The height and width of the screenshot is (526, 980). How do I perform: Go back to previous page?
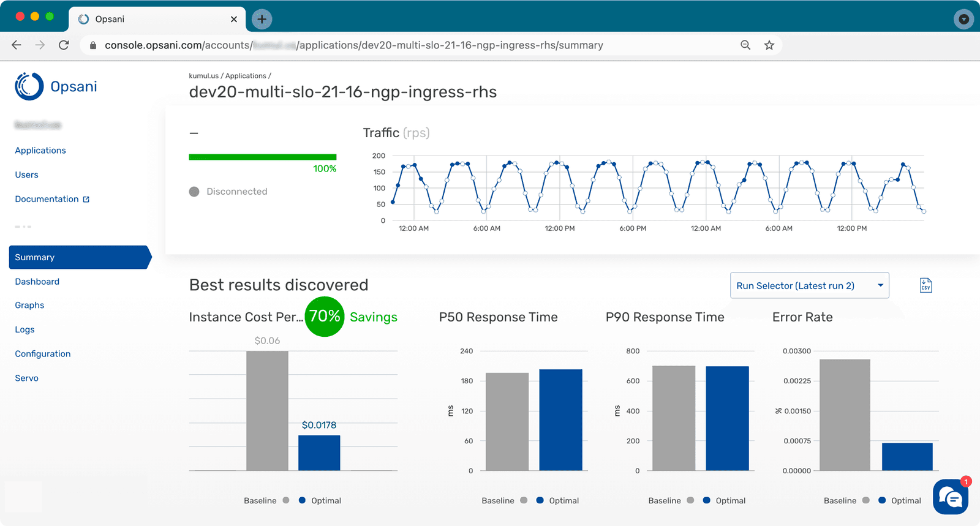[17, 45]
